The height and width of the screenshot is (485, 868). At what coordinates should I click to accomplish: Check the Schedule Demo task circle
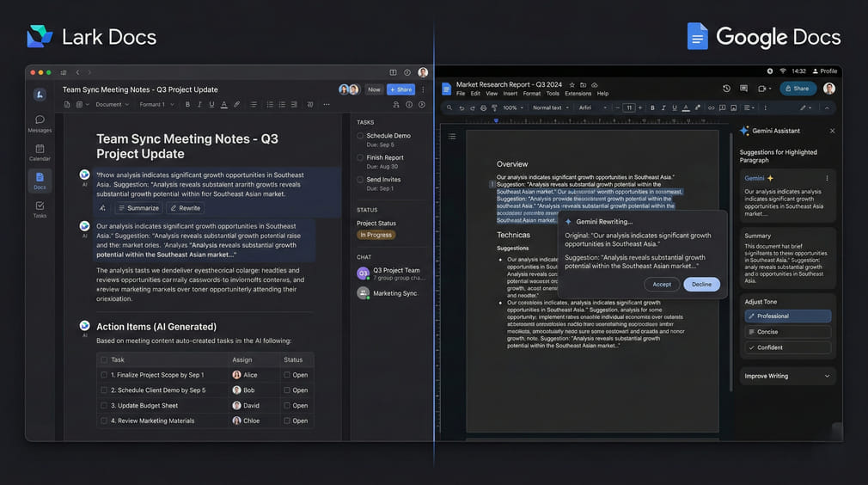click(x=360, y=136)
